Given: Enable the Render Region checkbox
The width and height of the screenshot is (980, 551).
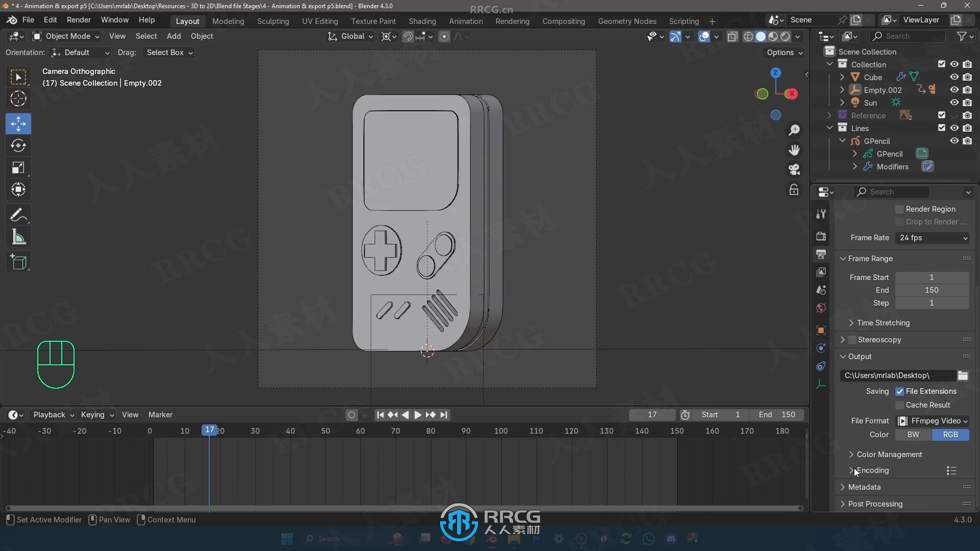Looking at the screenshot, I should [899, 209].
